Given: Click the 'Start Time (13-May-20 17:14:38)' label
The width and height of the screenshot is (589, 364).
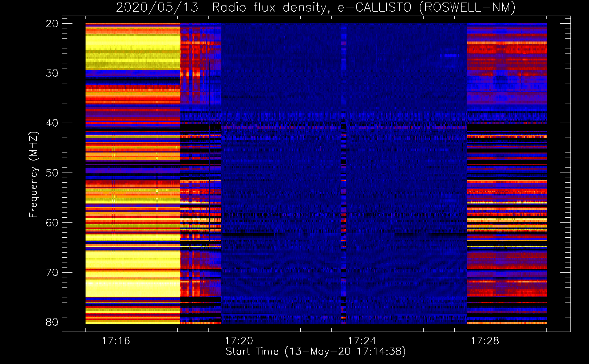Looking at the screenshot, I should (316, 352).
